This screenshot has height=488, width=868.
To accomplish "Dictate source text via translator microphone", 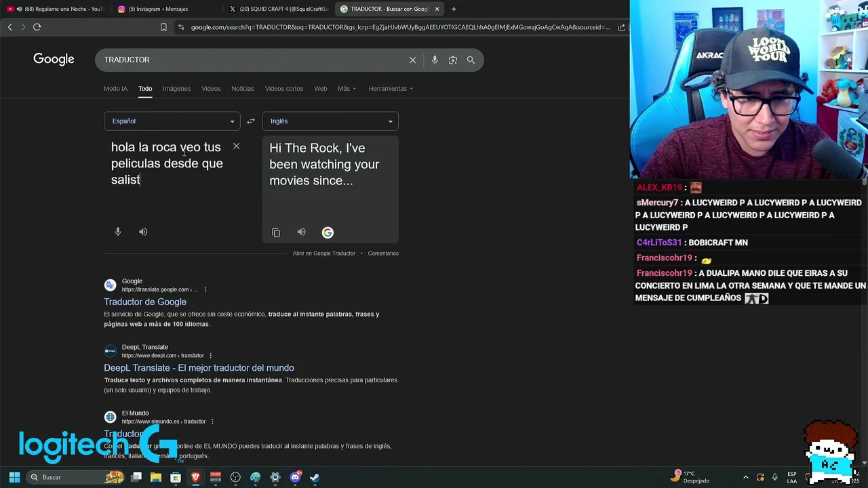I will [x=118, y=232].
